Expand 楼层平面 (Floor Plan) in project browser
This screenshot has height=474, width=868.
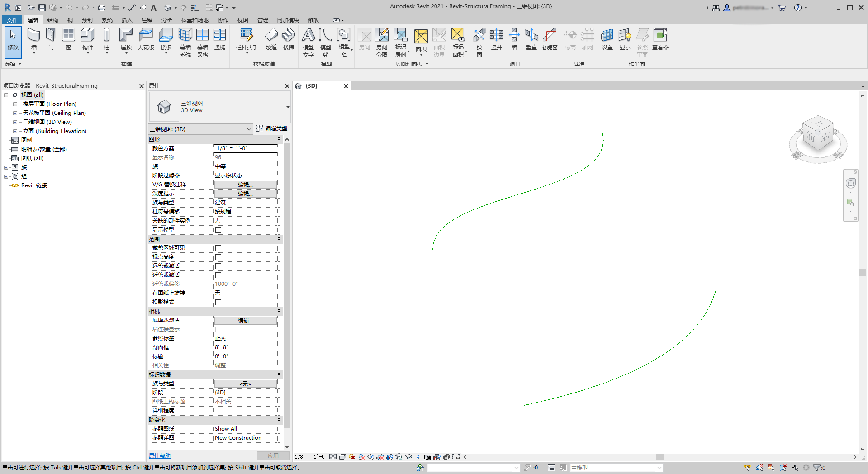(15, 104)
